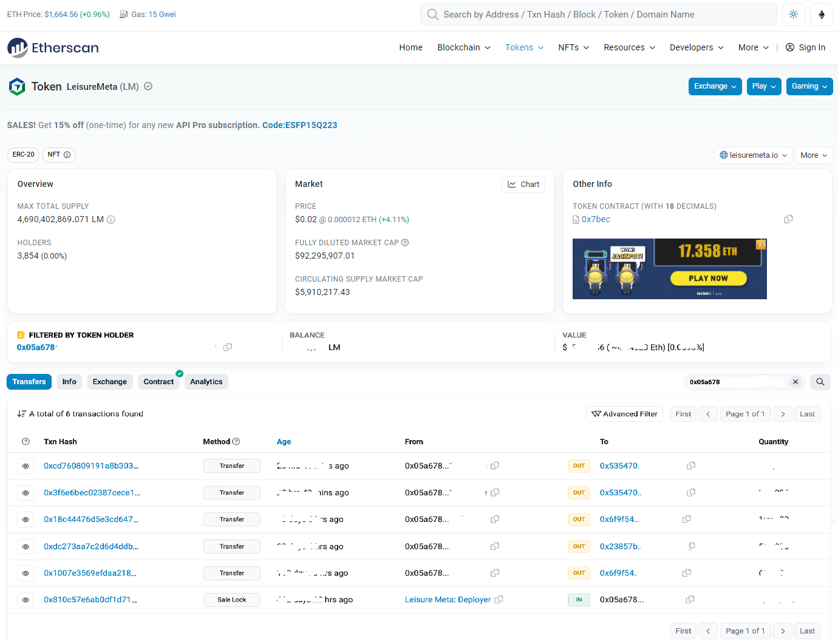
Task: Open transaction hash 0xdc273aa7c2d6d4ddb
Action: 91,546
